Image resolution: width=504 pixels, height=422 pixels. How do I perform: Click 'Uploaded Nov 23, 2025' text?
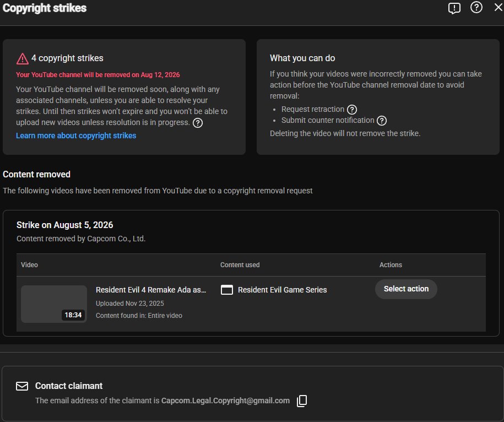130,304
